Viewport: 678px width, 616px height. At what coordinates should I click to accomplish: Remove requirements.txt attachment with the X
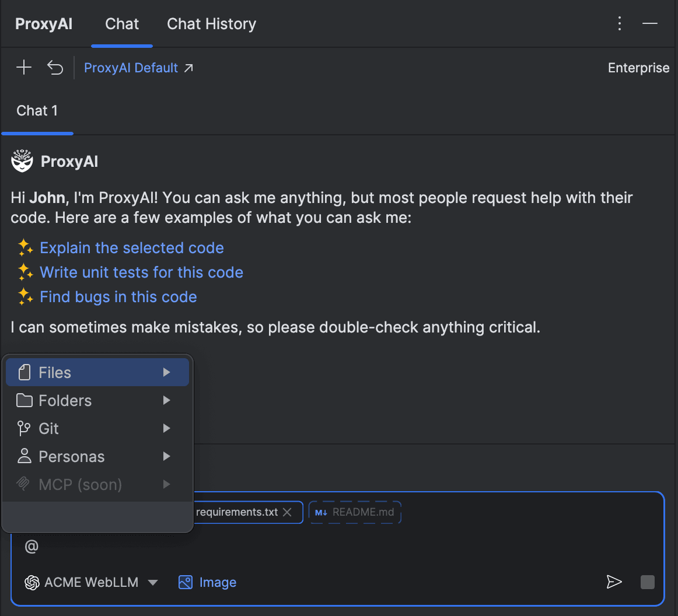click(x=287, y=512)
